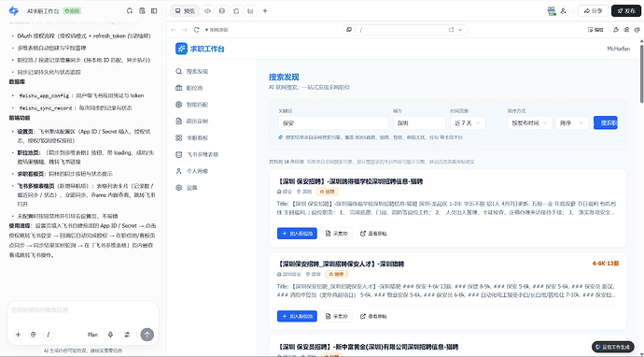The width and height of the screenshot is (644, 357).
Task: Toggle the sidebar panel layout icon
Action: (154, 10)
